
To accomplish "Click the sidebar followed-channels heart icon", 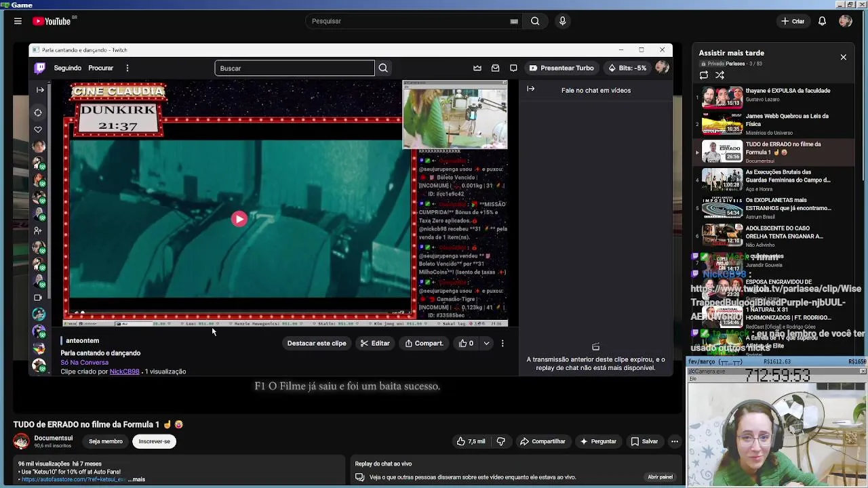I will click(x=38, y=129).
